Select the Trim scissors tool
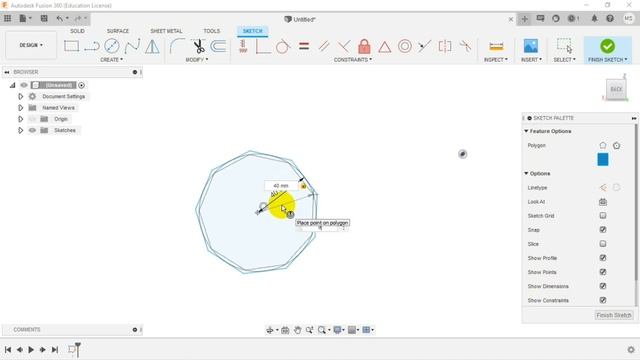640x360 pixels. (x=199, y=46)
